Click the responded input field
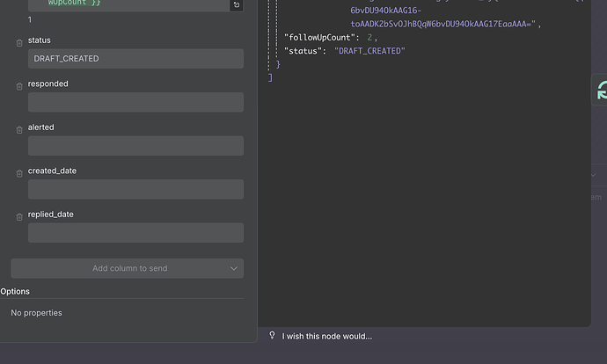This screenshot has width=607, height=364. (x=135, y=102)
